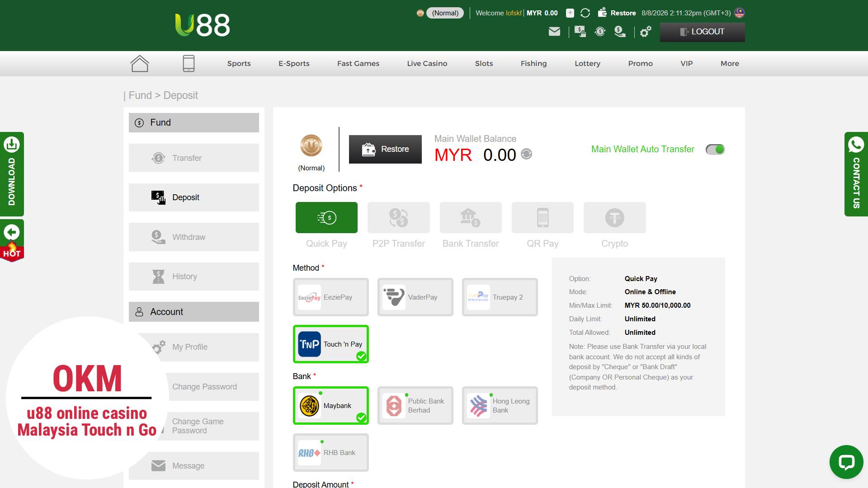The width and height of the screenshot is (868, 488).
Task: Choose the EeziePay method
Action: point(330,297)
